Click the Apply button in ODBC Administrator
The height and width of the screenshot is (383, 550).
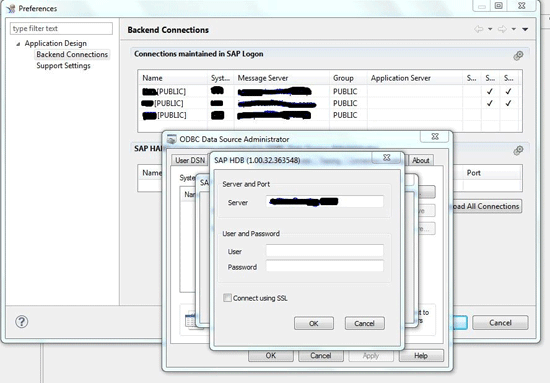(371, 355)
